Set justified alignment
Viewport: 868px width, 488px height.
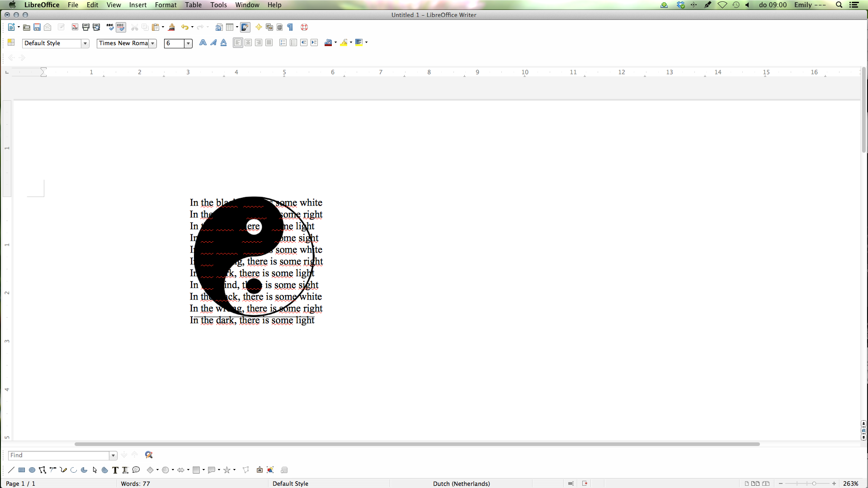pos(269,42)
